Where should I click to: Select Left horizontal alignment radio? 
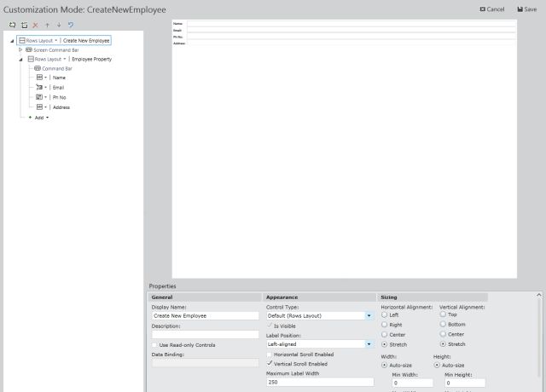[385, 314]
